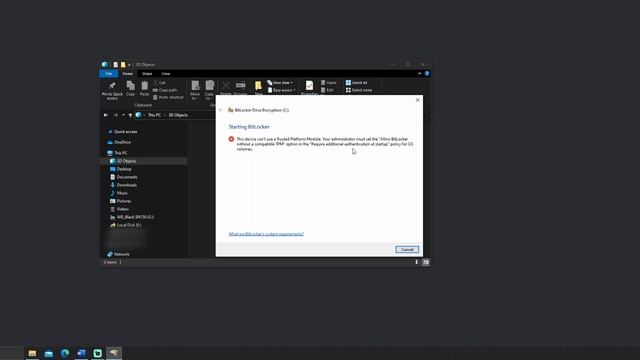This screenshot has height=360, width=640.
Task: Click Pin to Quick access in the ribbon
Action: coord(112,90)
